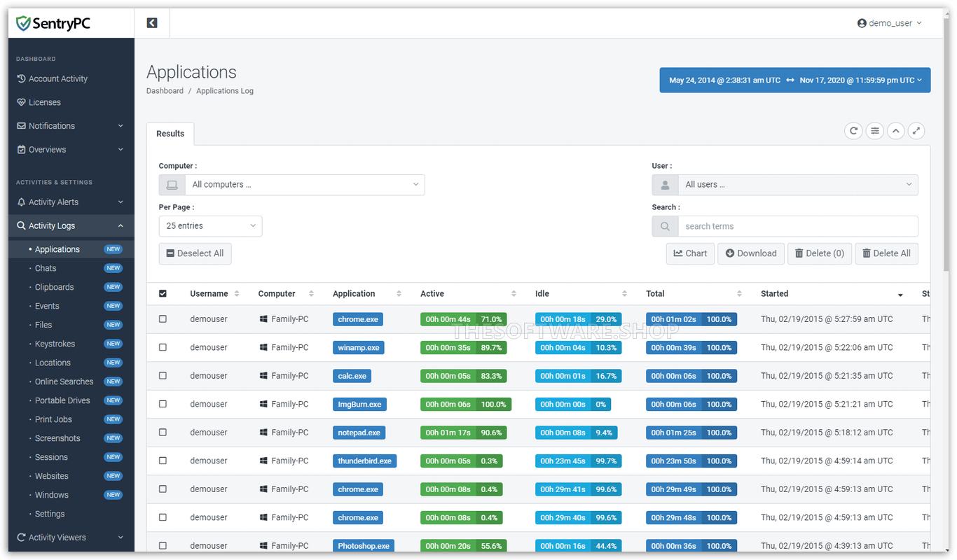Switch to the Results tab
957x560 pixels.
(x=170, y=134)
